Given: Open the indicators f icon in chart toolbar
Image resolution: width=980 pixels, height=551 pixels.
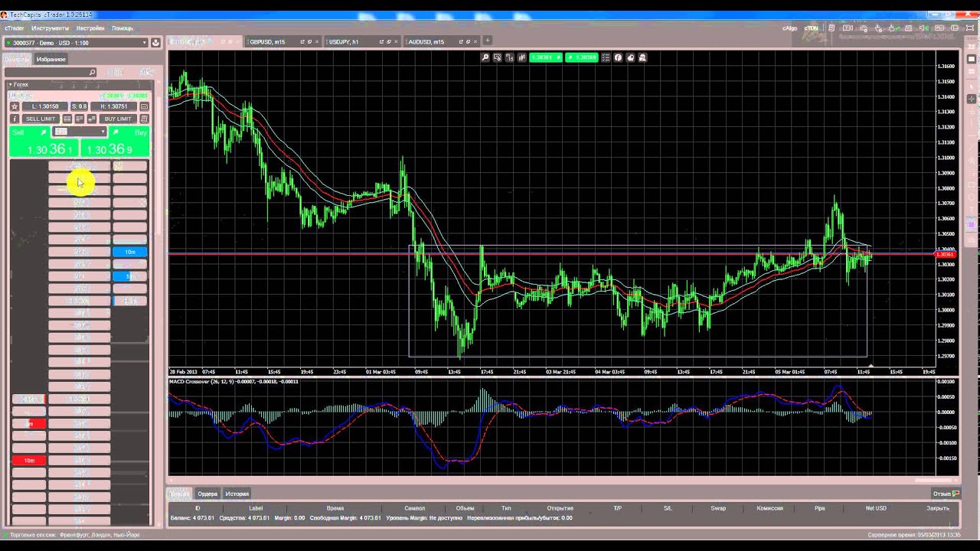Looking at the screenshot, I should pyautogui.click(x=619, y=57).
